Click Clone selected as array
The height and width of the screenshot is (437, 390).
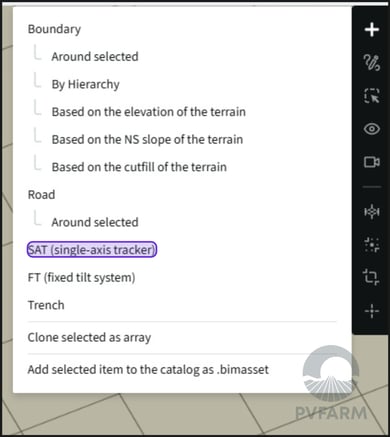pos(89,337)
